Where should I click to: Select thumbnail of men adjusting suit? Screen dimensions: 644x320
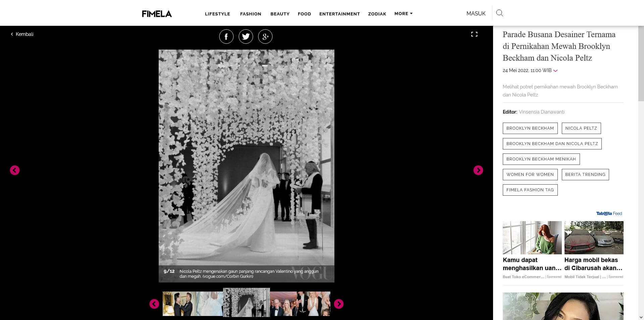(179, 304)
